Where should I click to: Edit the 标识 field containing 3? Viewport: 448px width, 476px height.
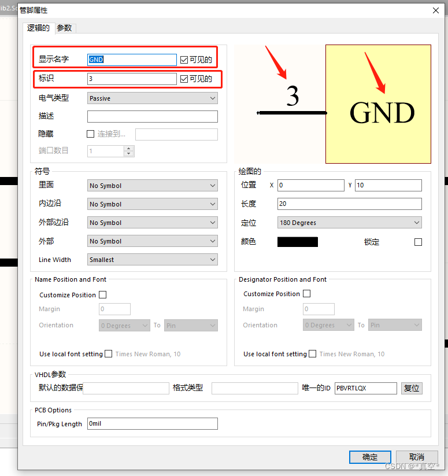(x=132, y=79)
